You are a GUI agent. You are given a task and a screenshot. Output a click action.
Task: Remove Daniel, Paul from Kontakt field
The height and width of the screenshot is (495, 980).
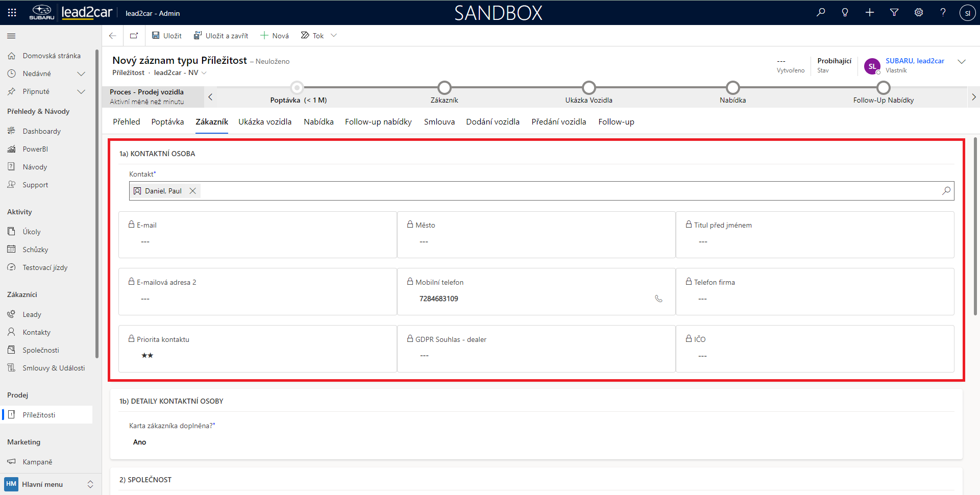(x=193, y=191)
